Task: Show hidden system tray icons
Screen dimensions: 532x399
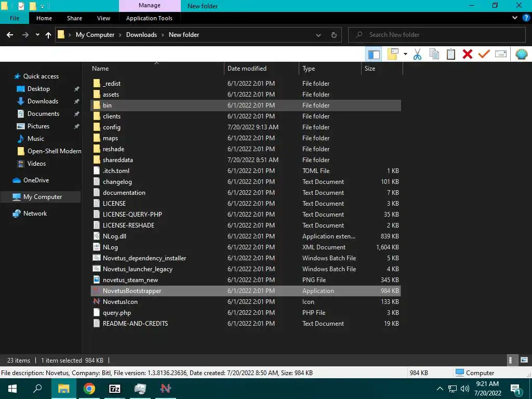Action: tap(440, 389)
